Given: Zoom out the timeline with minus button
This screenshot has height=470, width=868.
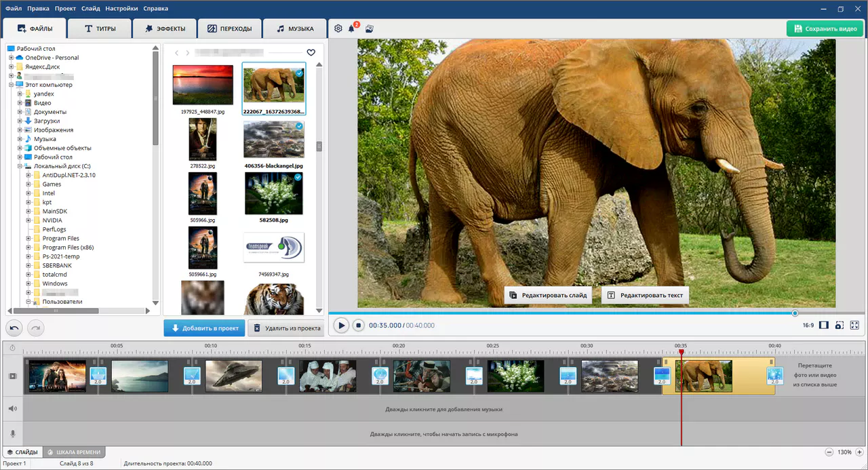Looking at the screenshot, I should coord(829,452).
